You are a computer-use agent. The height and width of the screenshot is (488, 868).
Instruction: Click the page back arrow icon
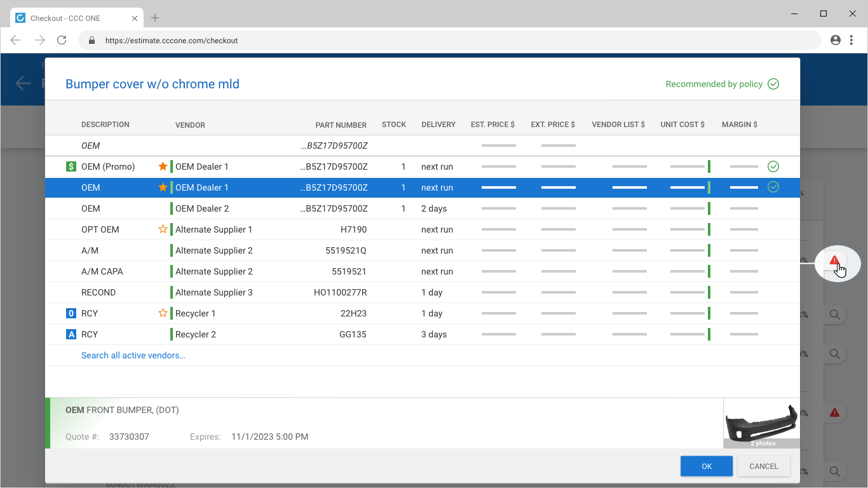coord(23,83)
